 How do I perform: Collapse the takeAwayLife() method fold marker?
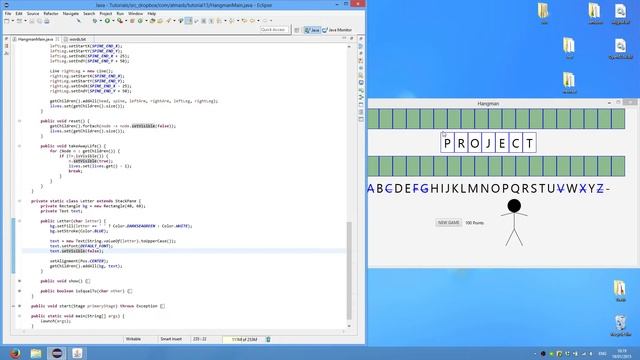pos(19,146)
